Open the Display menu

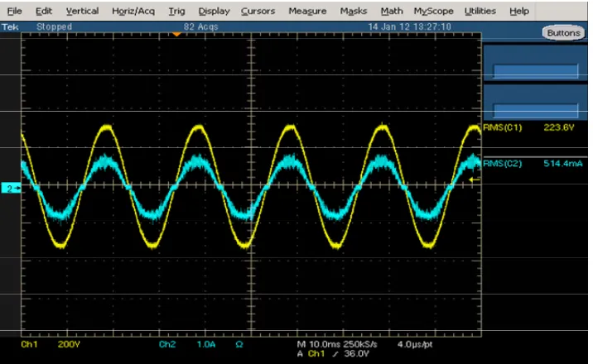(214, 12)
